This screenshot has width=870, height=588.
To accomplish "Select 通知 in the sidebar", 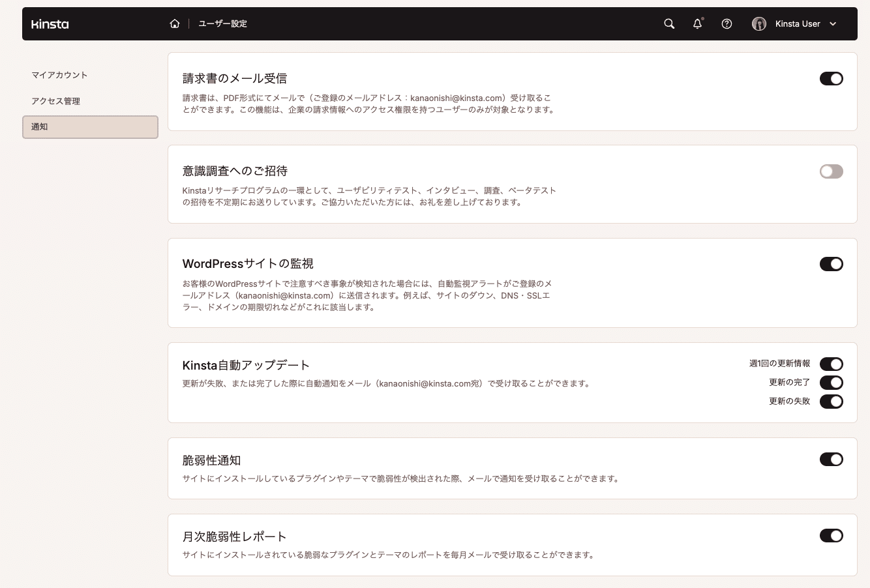I will point(90,127).
